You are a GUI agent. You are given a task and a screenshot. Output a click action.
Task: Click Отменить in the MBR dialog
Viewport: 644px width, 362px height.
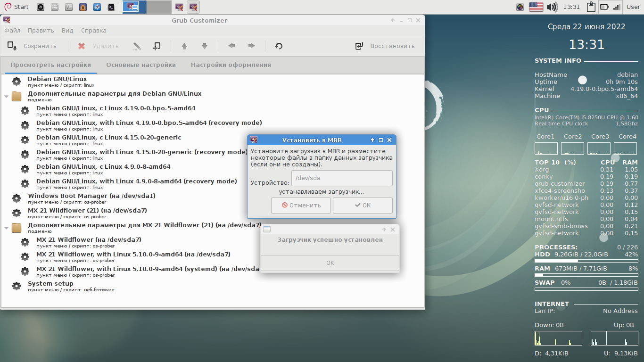301,206
